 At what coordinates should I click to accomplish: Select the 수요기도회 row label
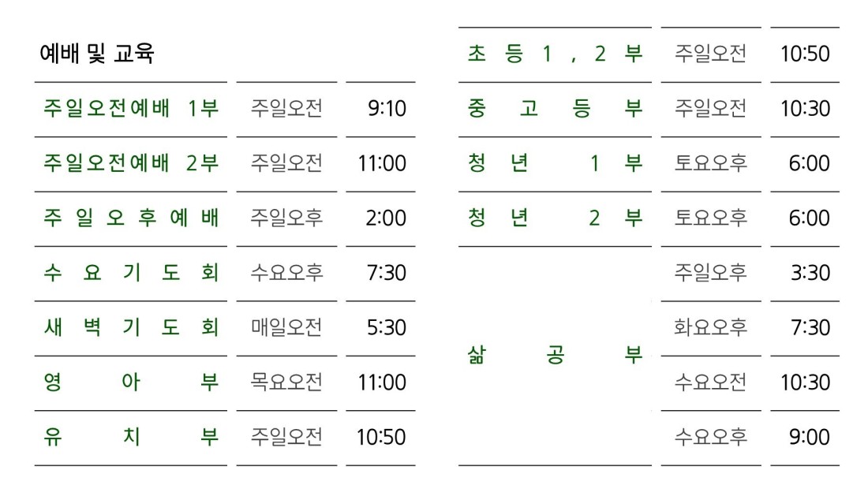[131, 272]
